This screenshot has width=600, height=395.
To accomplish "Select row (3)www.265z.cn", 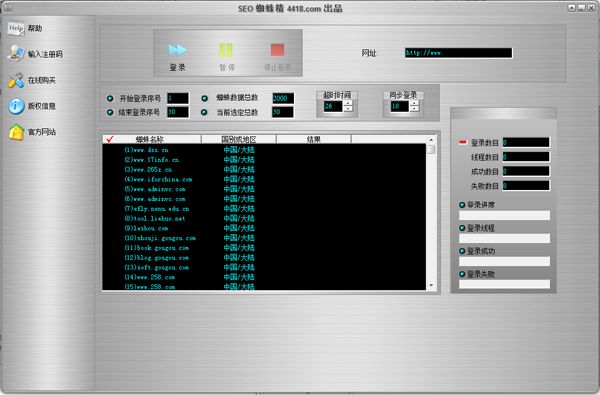I will click(x=264, y=169).
